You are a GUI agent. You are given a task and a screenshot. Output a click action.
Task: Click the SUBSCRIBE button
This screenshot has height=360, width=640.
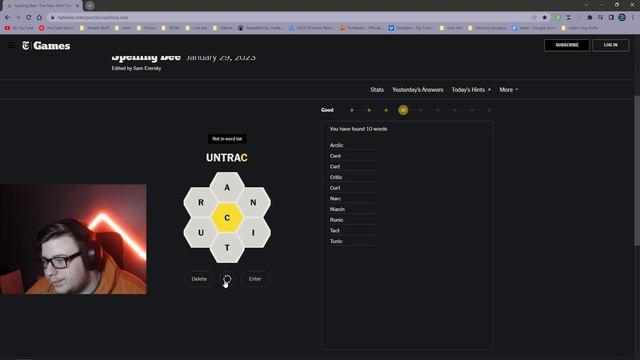pyautogui.click(x=567, y=45)
